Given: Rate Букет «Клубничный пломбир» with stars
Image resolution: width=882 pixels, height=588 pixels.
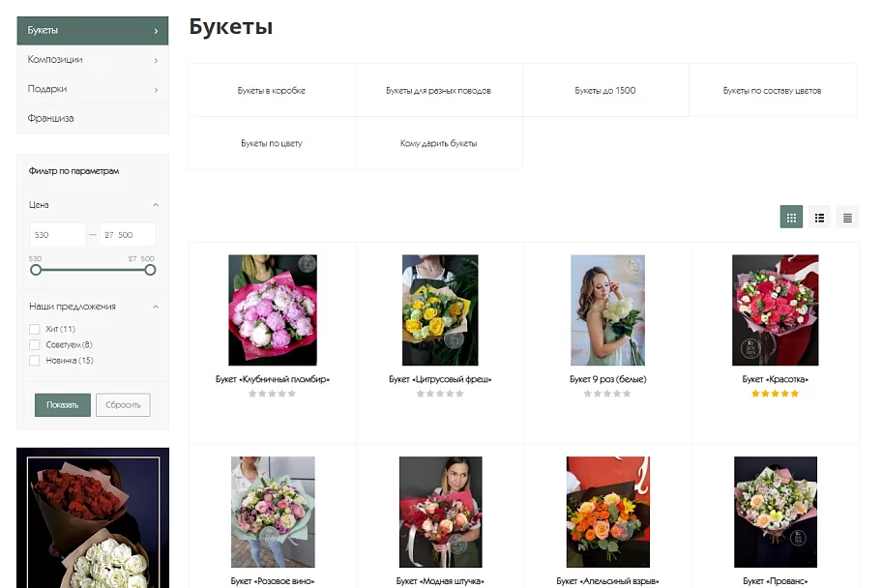Looking at the screenshot, I should pos(273,394).
